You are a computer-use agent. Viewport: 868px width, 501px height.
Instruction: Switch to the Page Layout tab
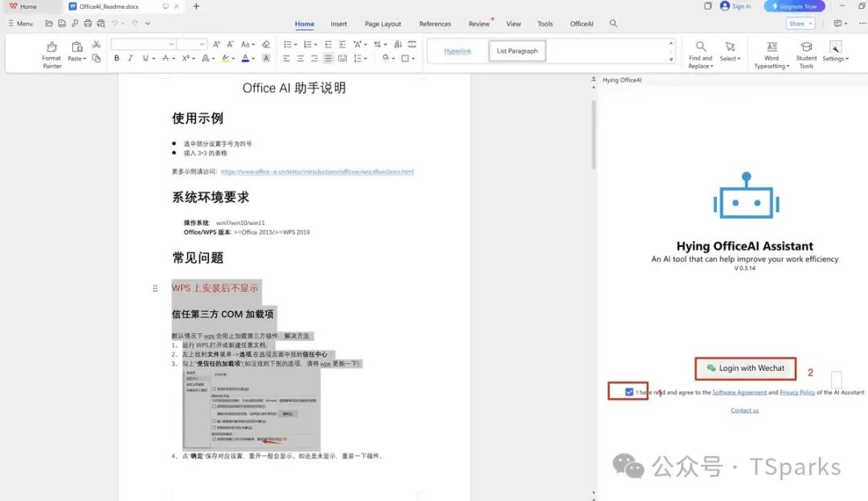(x=383, y=24)
